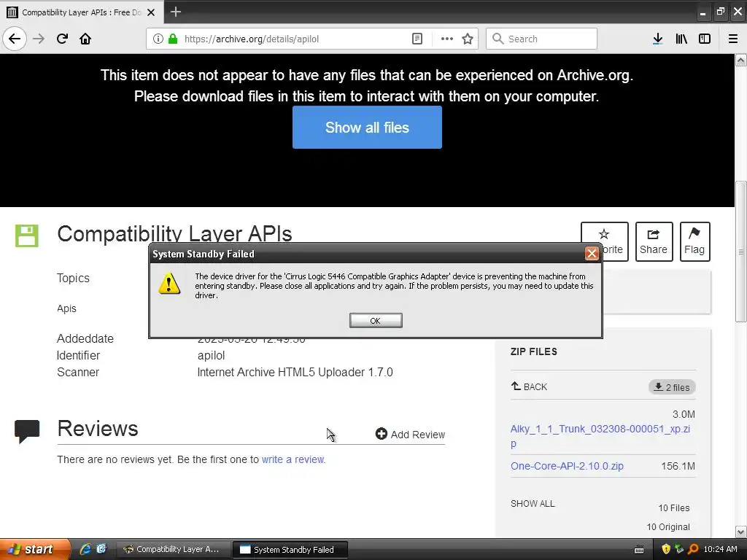Click Internet Archive HTML5 Uploader 1.7.0 text
747x560 pixels.
[x=295, y=372]
